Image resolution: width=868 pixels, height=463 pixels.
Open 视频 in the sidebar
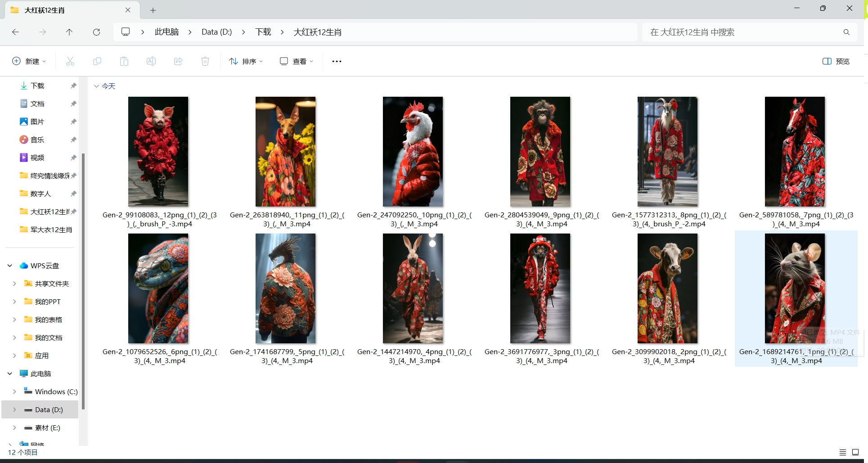(37, 157)
